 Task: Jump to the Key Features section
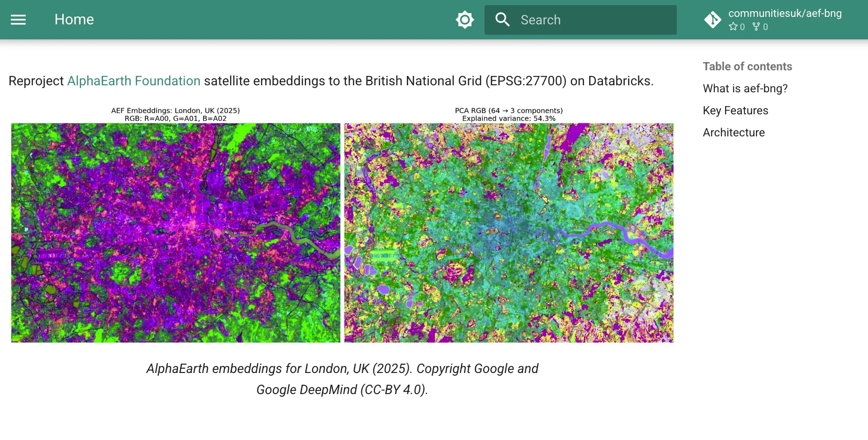coord(735,111)
